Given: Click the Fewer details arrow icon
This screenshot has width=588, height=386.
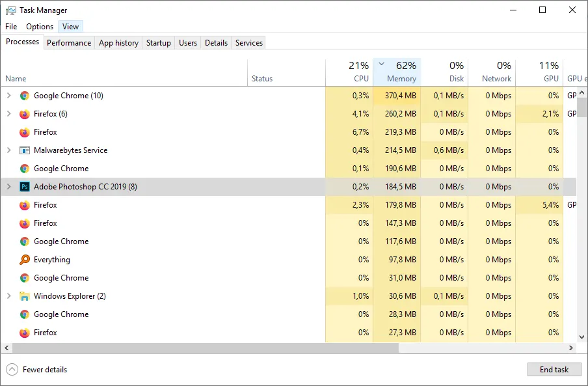Looking at the screenshot, I should pos(12,370).
